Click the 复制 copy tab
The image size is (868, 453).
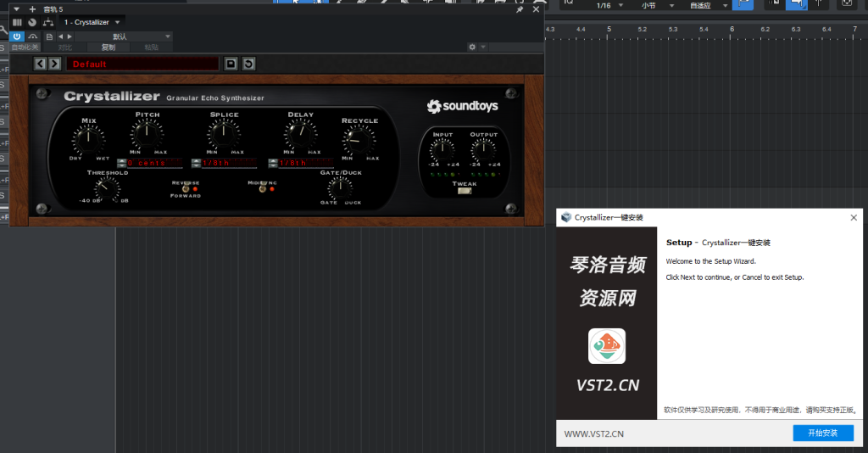[108, 48]
